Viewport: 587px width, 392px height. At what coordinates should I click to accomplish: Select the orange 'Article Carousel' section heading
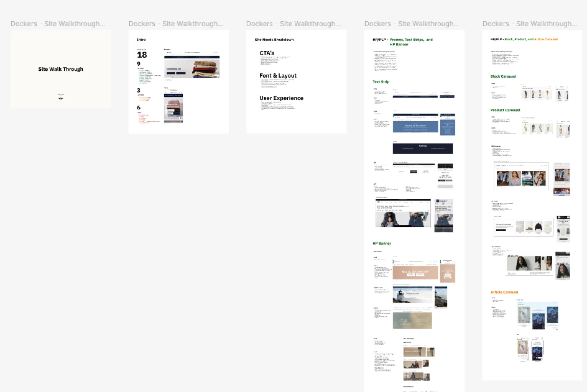504,292
